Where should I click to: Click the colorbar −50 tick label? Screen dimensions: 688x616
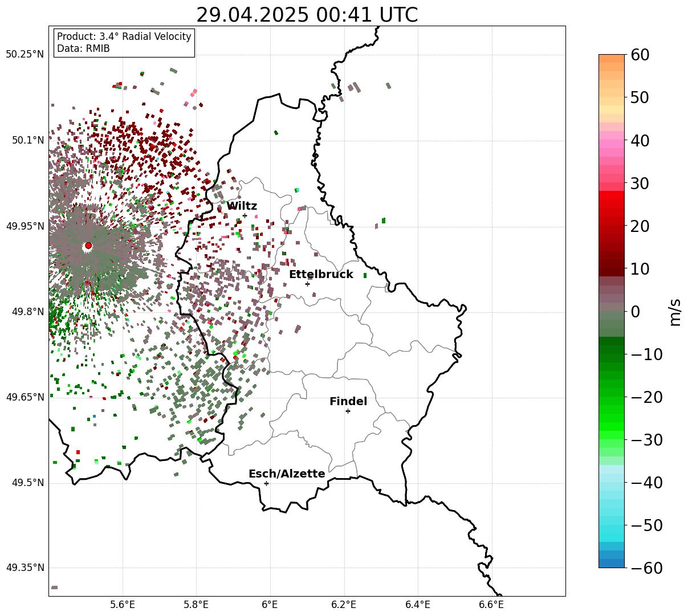click(646, 525)
